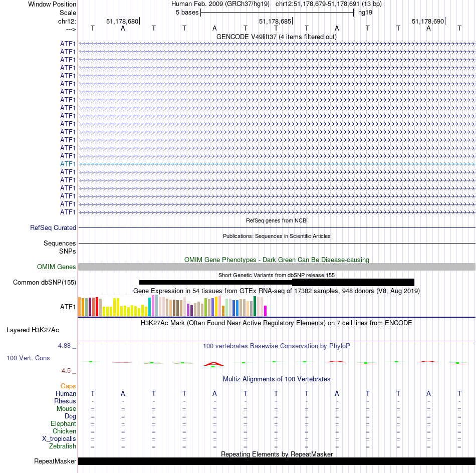Click the 51,178,690 position marker
476x473 pixels.
(x=428, y=21)
